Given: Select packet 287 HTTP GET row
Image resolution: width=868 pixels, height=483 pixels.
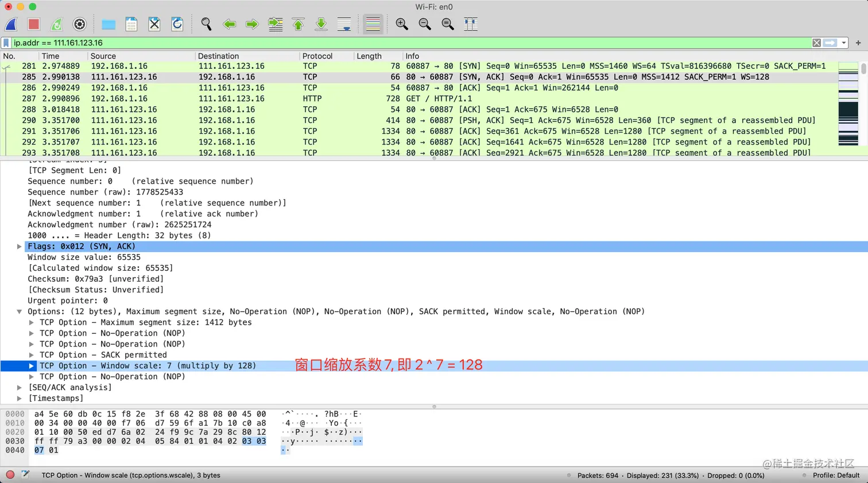Looking at the screenshot, I should (x=419, y=99).
